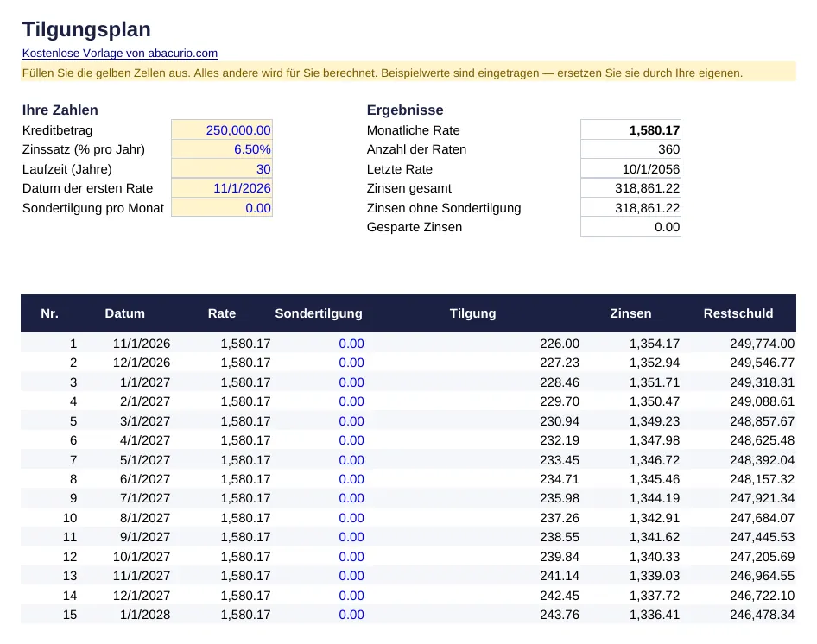Click the Sondertilgung cell in row 1
The height and width of the screenshot is (644, 817).
(x=351, y=344)
